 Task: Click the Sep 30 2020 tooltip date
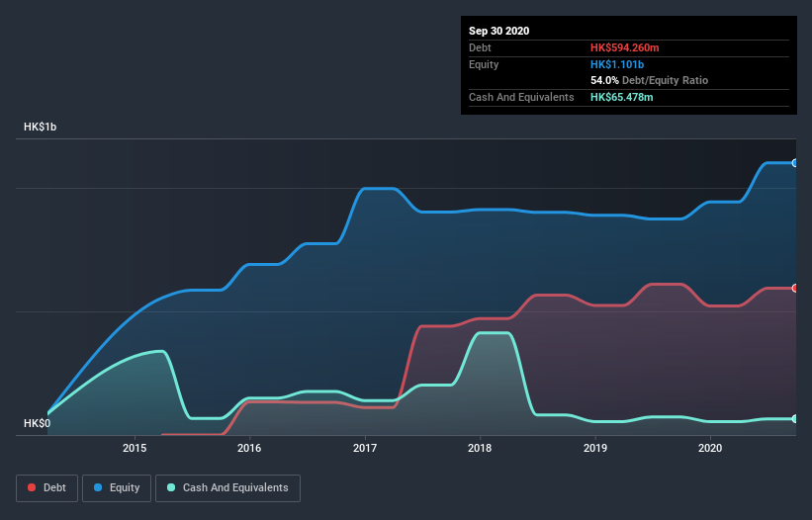click(x=498, y=31)
